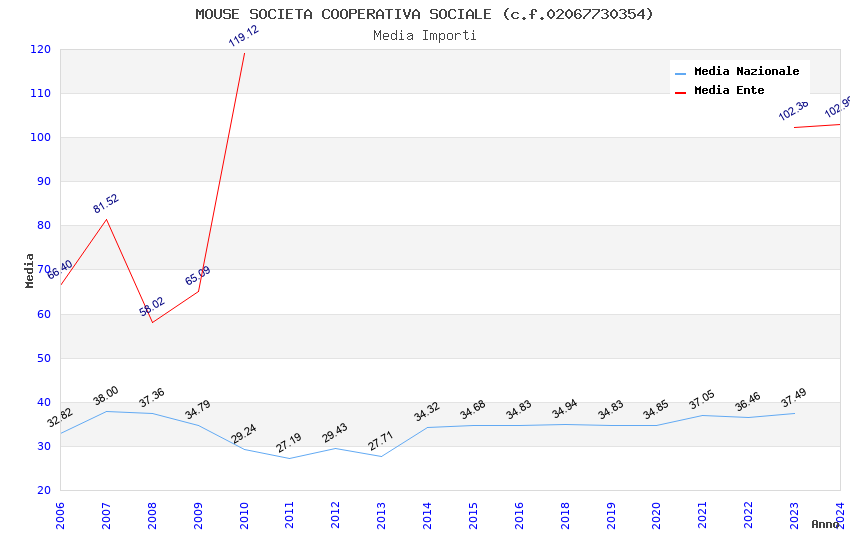
Task: Click the 90 y-axis tick label
Action: coord(44,182)
